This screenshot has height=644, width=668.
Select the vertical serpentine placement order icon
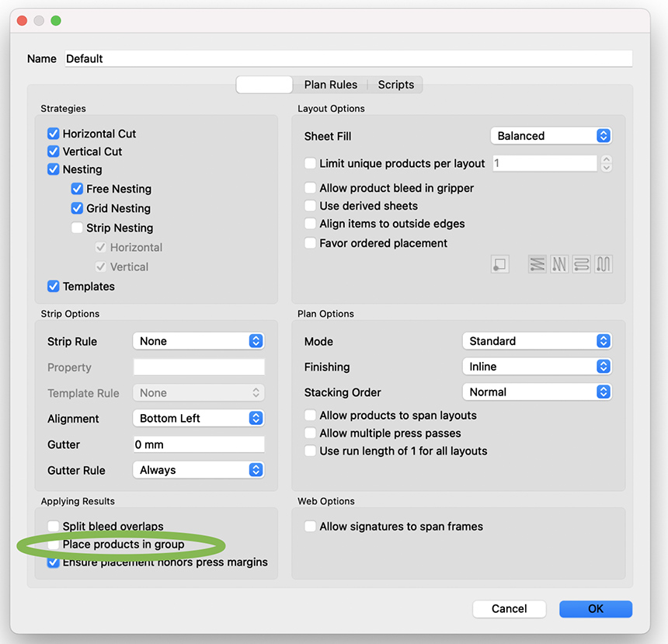pos(604,264)
